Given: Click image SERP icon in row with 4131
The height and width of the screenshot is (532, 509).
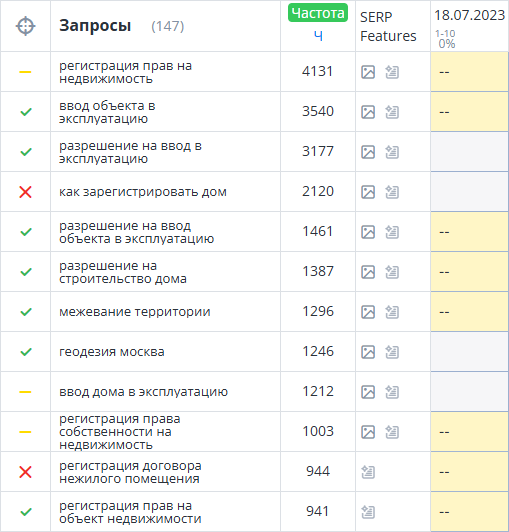Looking at the screenshot, I should (x=368, y=72).
